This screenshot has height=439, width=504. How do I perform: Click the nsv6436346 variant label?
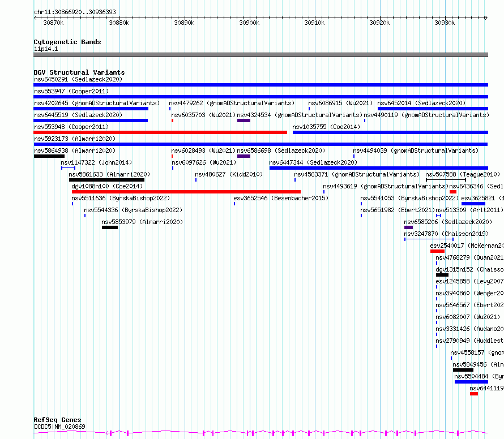click(x=476, y=186)
